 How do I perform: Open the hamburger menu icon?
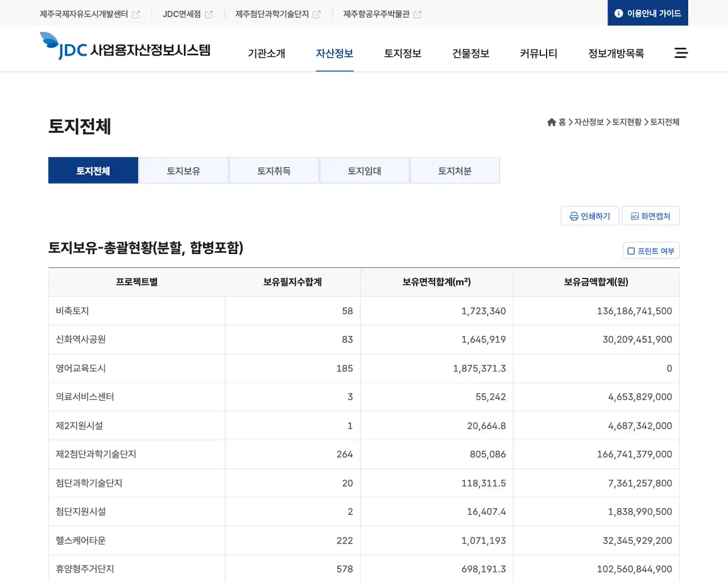click(x=681, y=53)
